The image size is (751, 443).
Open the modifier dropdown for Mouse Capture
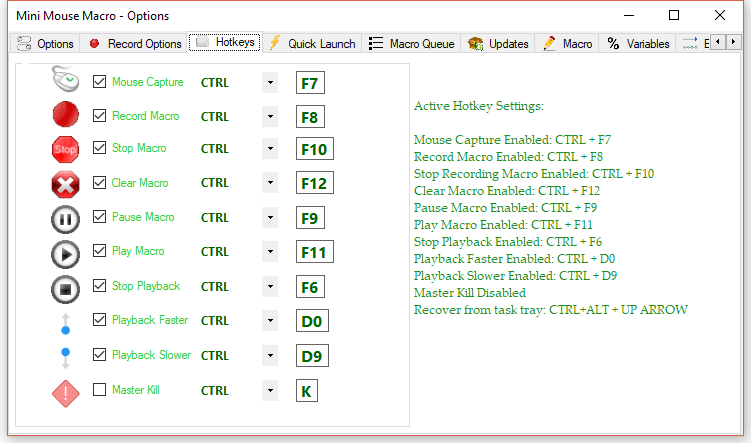[270, 83]
